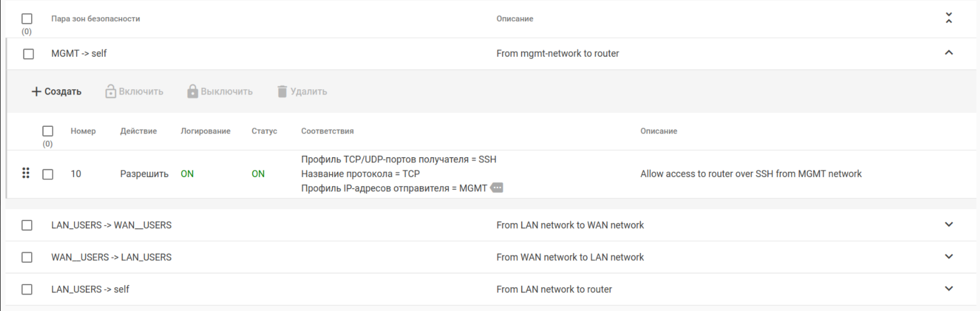The width and height of the screenshot is (980, 311).
Task: Click the trash icon beside Удалить
Action: (x=283, y=92)
